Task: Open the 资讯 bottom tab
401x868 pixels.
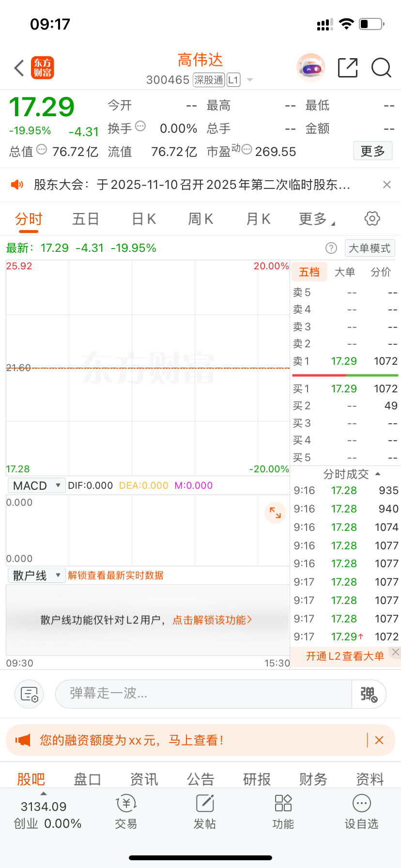Action: 144,779
